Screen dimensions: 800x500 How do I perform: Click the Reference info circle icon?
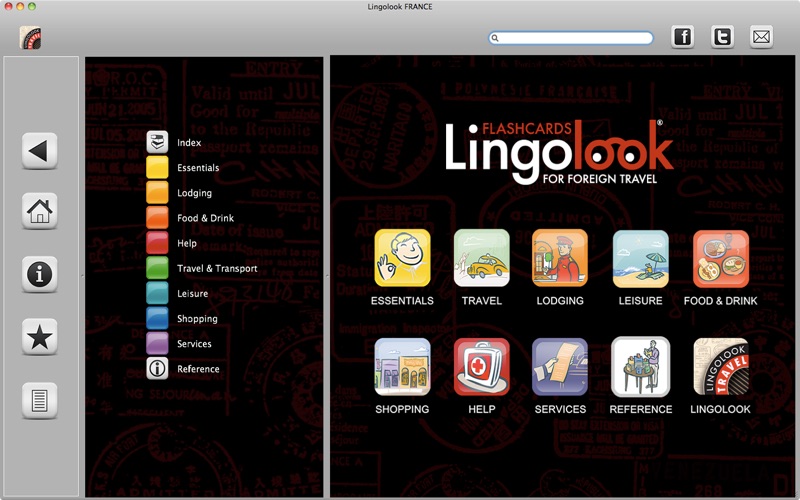pyautogui.click(x=157, y=368)
